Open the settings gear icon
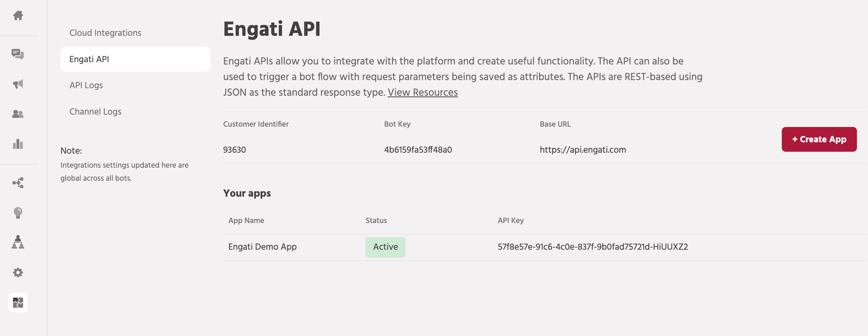Viewport: 868px width, 336px height. (x=18, y=272)
